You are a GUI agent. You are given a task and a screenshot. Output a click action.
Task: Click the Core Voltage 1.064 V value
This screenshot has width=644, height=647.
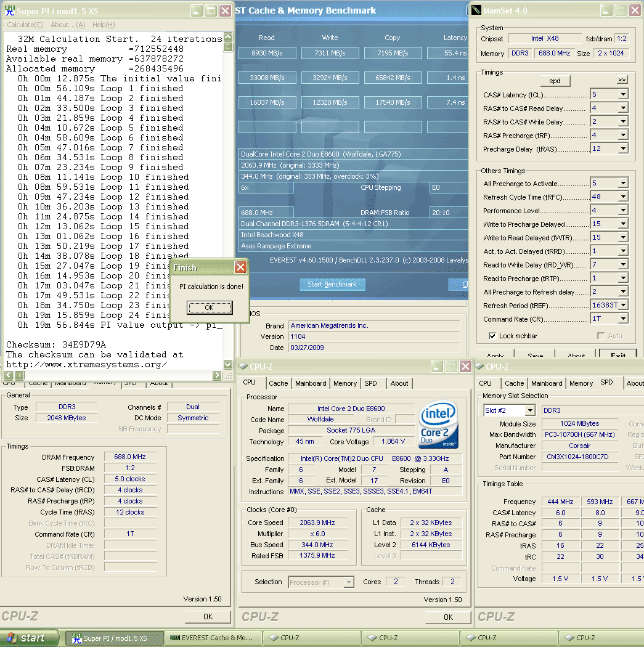click(393, 442)
